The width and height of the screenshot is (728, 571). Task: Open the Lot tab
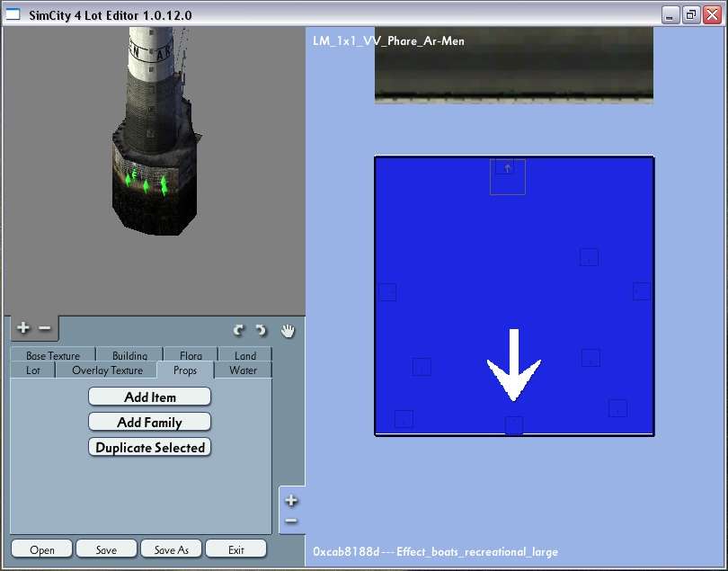[x=33, y=370]
